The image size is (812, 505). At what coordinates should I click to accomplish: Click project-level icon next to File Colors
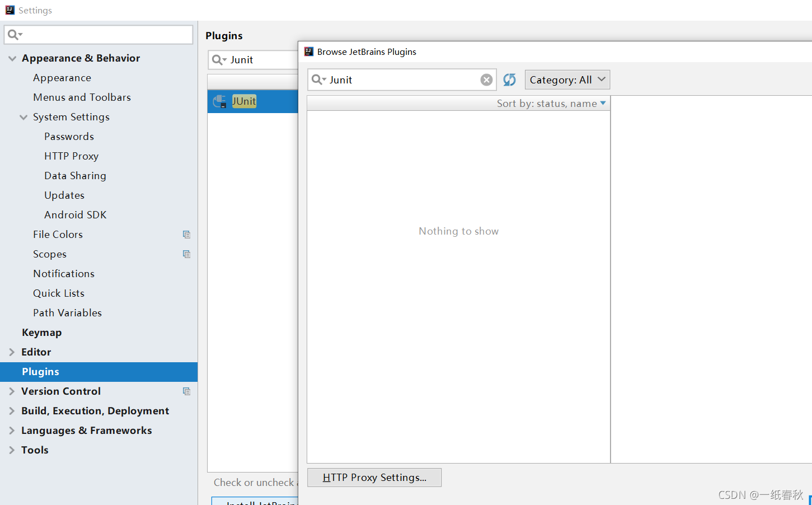click(x=186, y=235)
